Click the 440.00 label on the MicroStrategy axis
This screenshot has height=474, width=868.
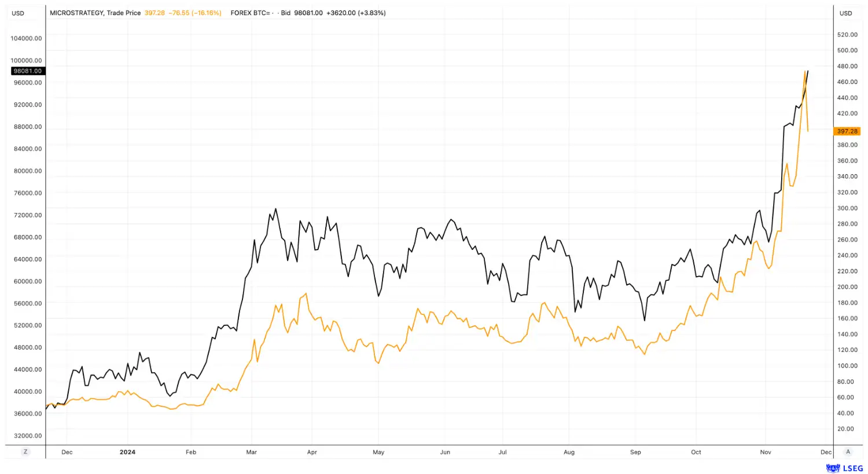click(x=847, y=98)
